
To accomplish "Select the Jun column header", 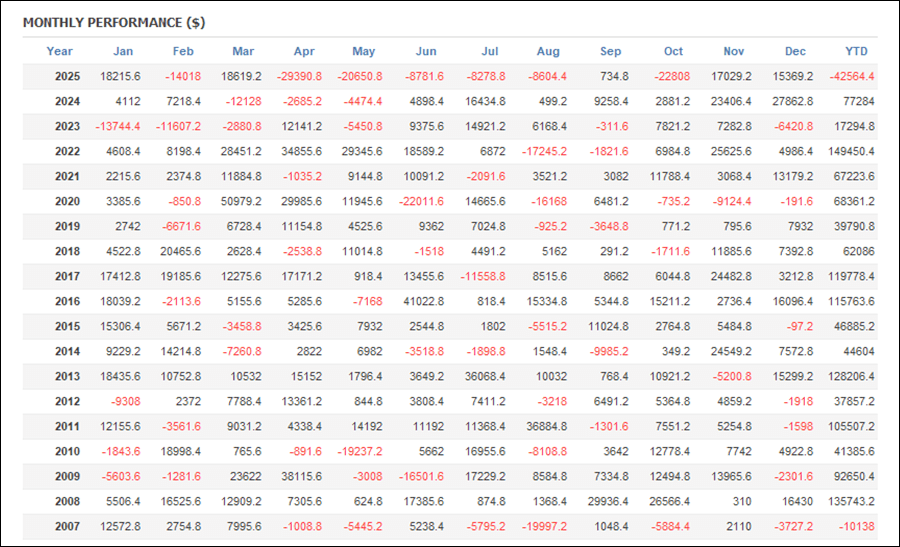I will coord(426,51).
